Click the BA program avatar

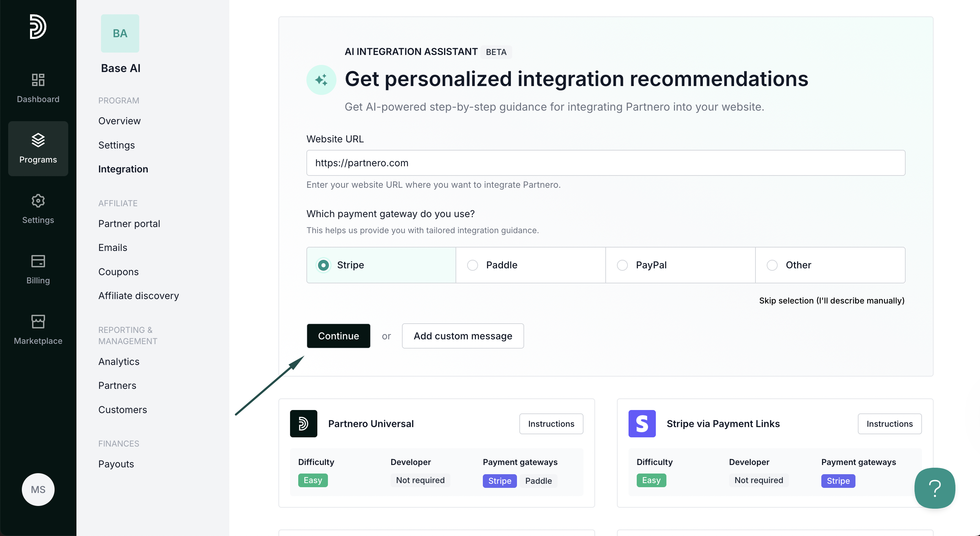click(x=120, y=33)
